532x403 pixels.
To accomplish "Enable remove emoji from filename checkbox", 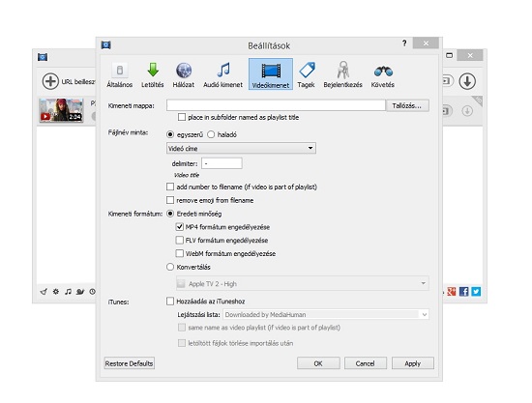I will tap(170, 200).
